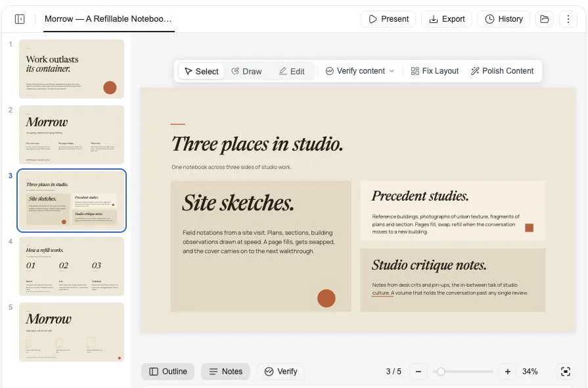
Task: Activate the Select tool
Action: click(202, 71)
